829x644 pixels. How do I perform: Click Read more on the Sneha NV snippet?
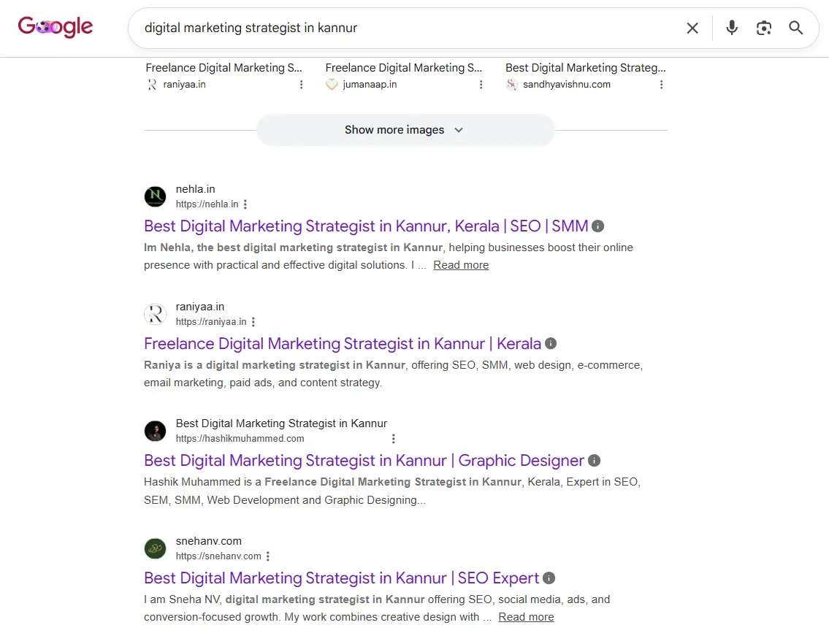pyautogui.click(x=526, y=617)
